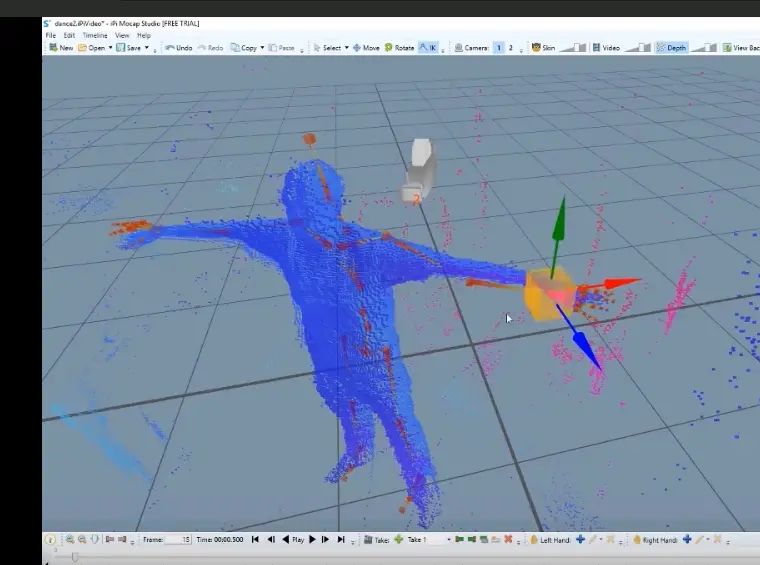Open the View menu
The width and height of the screenshot is (760, 565).
coord(122,35)
